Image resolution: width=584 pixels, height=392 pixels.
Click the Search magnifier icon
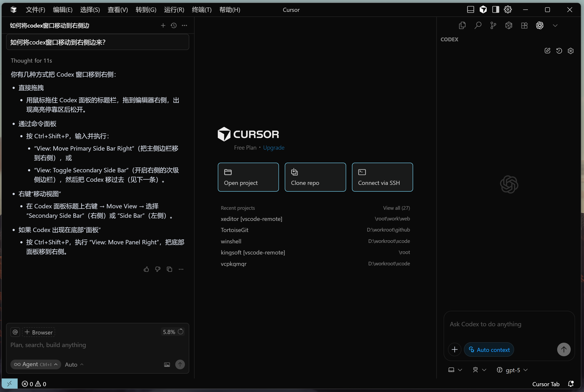click(x=478, y=25)
